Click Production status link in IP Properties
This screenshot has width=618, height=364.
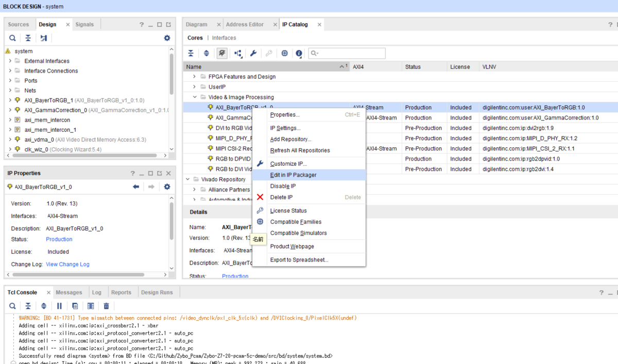point(59,239)
